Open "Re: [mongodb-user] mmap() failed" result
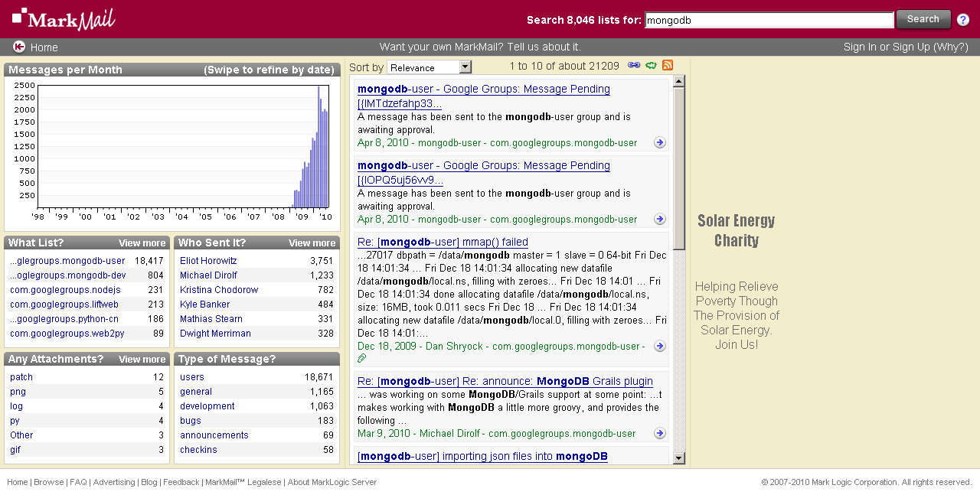The width and height of the screenshot is (980, 495). click(x=443, y=243)
